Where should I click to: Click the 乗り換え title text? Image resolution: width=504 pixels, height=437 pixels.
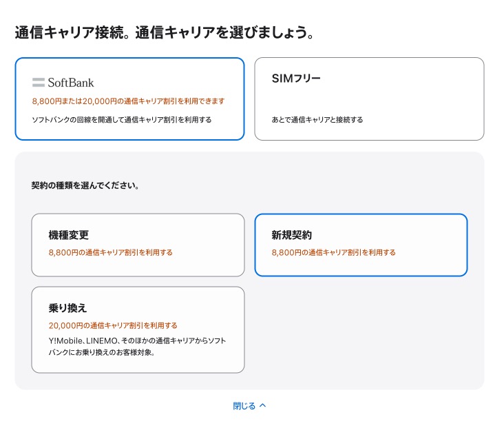67,308
